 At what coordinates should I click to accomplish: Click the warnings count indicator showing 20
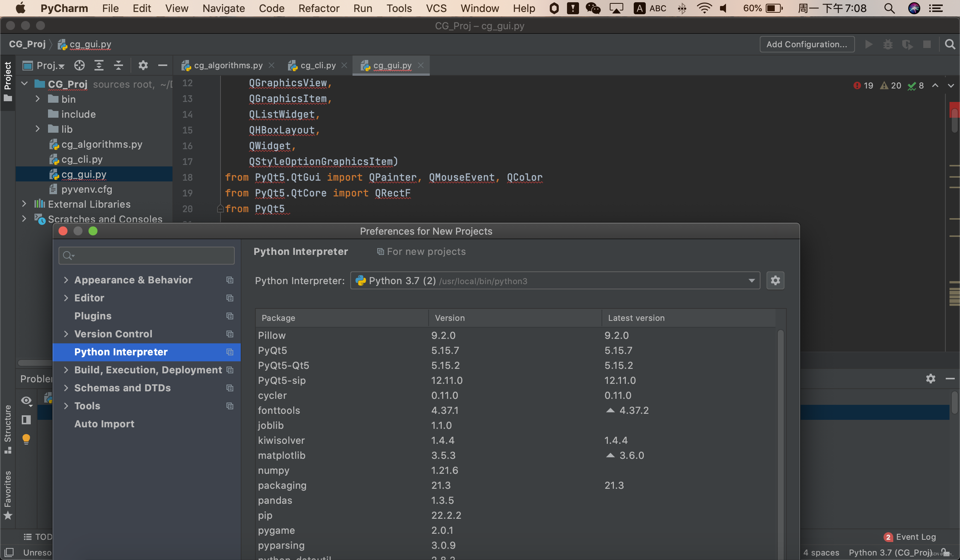coord(891,86)
